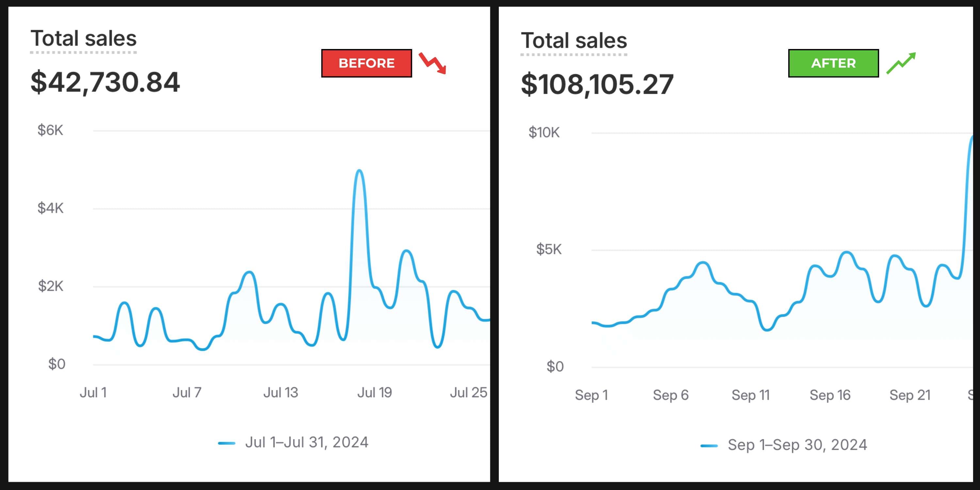Click the Jul 7 axis label
Viewport: 980px width, 490px height.
pos(187,393)
